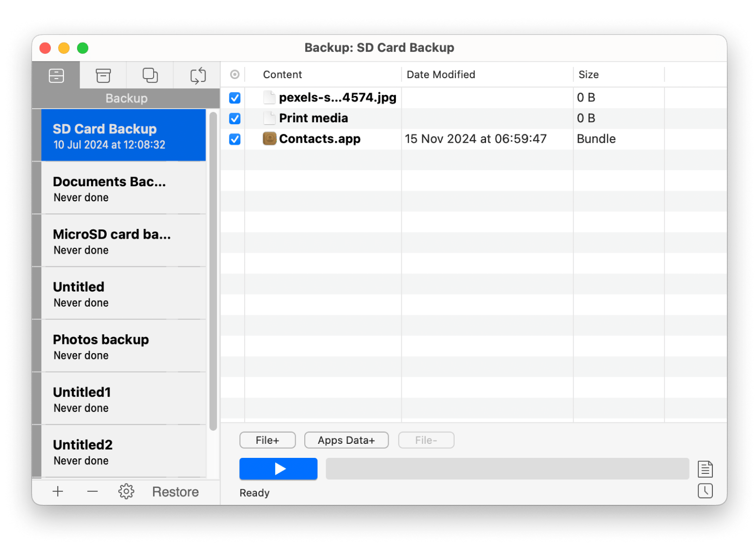Click the Print media file icon

269,118
